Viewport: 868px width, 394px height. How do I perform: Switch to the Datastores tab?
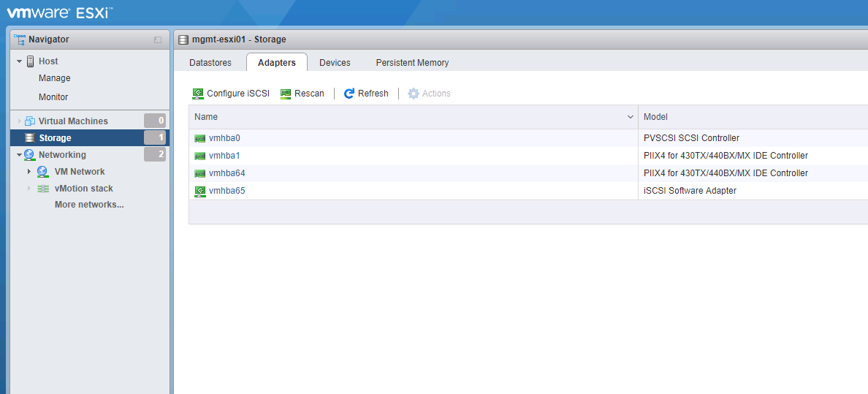pos(210,63)
